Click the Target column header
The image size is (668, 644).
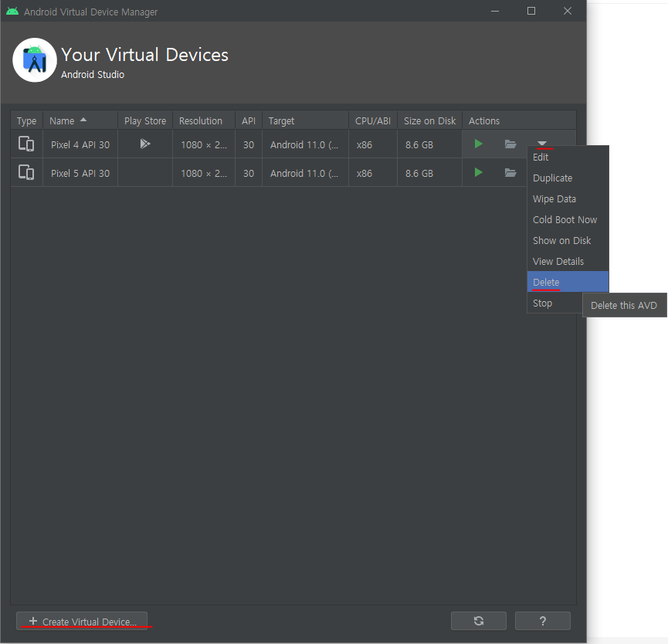[306, 120]
